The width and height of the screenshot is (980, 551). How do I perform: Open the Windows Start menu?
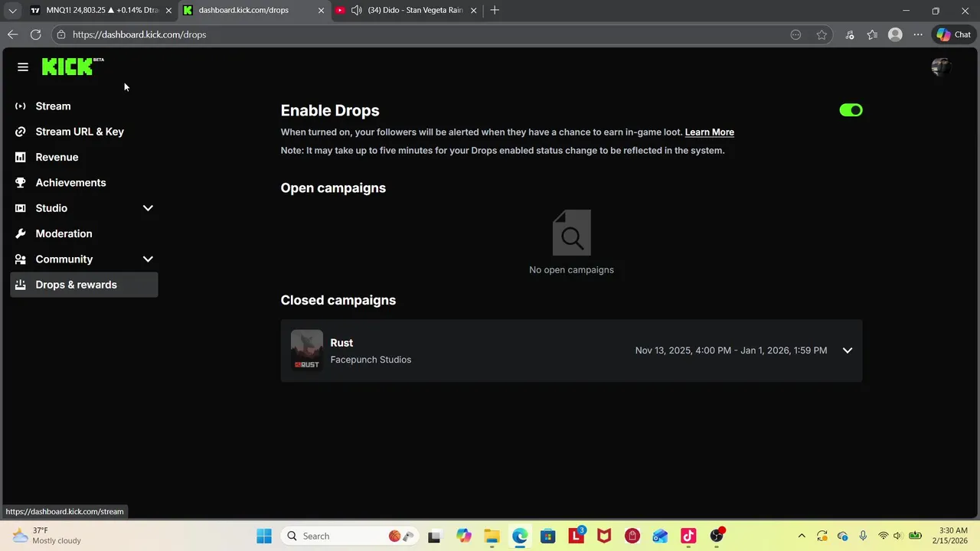pyautogui.click(x=264, y=536)
